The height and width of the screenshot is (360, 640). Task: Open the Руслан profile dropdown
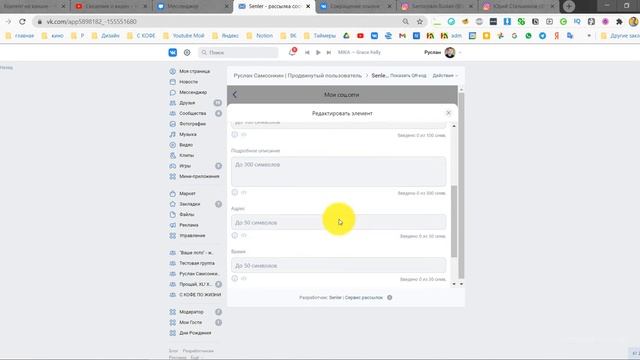(x=443, y=52)
